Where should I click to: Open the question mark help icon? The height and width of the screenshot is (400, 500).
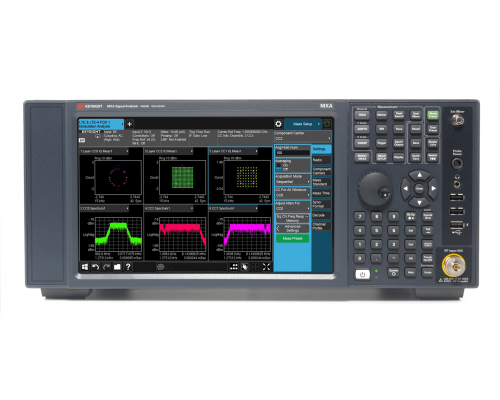click(128, 267)
